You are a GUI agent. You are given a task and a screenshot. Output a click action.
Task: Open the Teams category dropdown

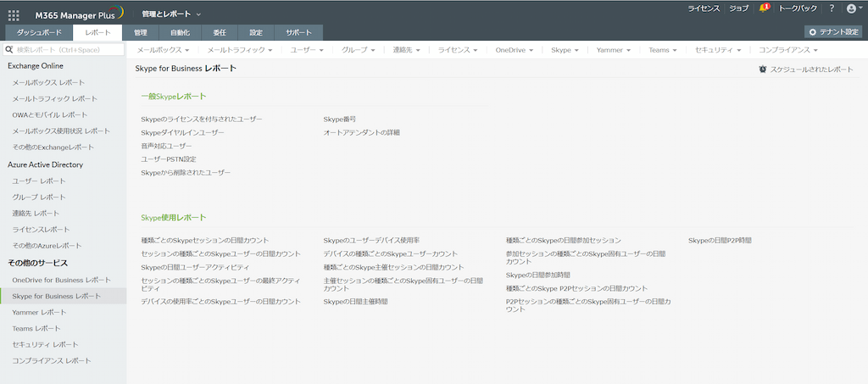[x=662, y=50]
